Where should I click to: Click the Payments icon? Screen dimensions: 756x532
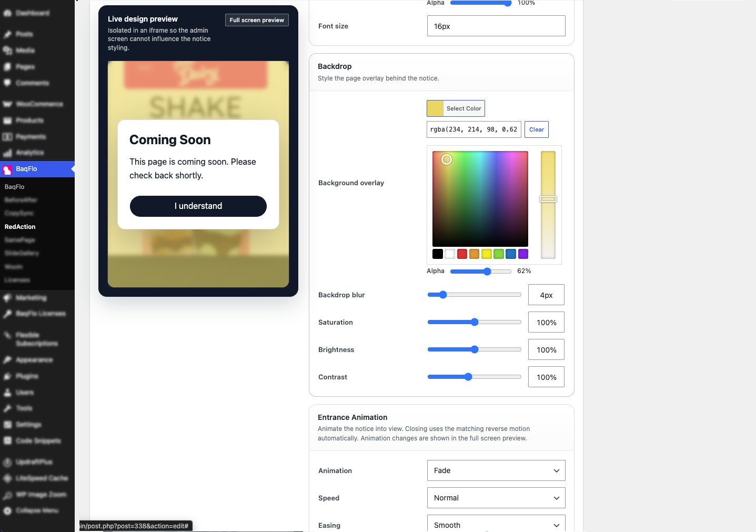(7, 137)
